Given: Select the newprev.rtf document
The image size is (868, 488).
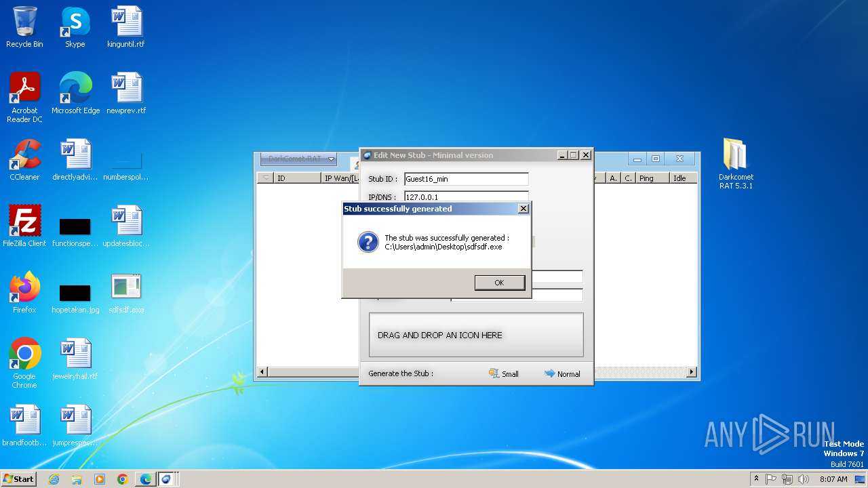Looking at the screenshot, I should click(x=126, y=94).
